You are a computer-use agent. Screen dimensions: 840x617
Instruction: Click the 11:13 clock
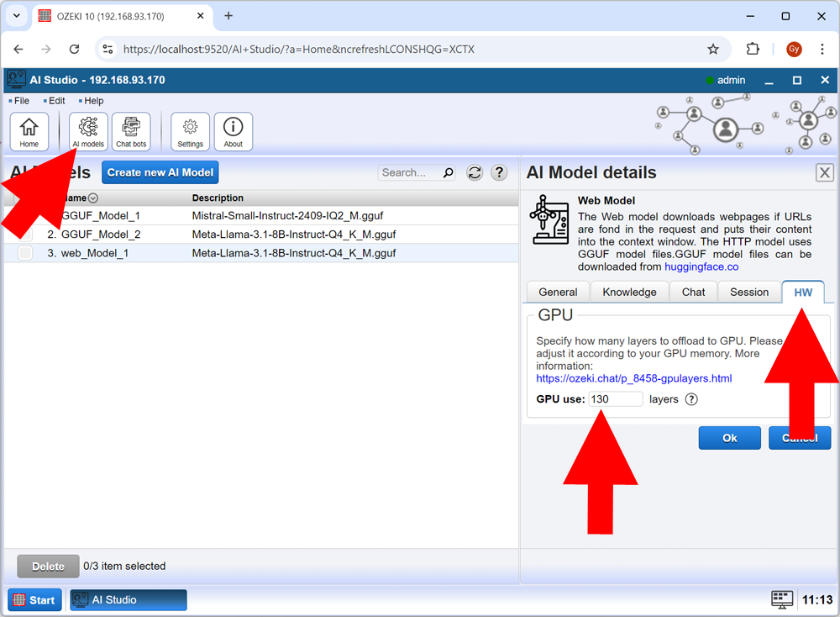[817, 600]
